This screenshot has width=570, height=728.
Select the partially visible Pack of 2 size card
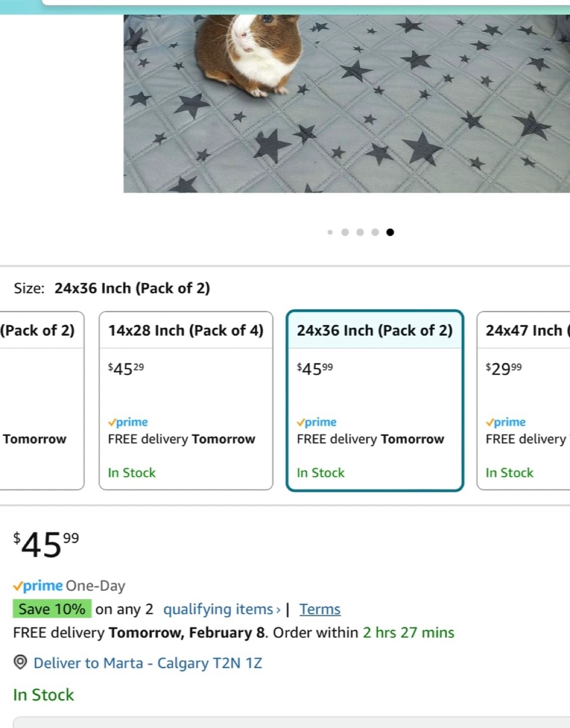click(41, 400)
